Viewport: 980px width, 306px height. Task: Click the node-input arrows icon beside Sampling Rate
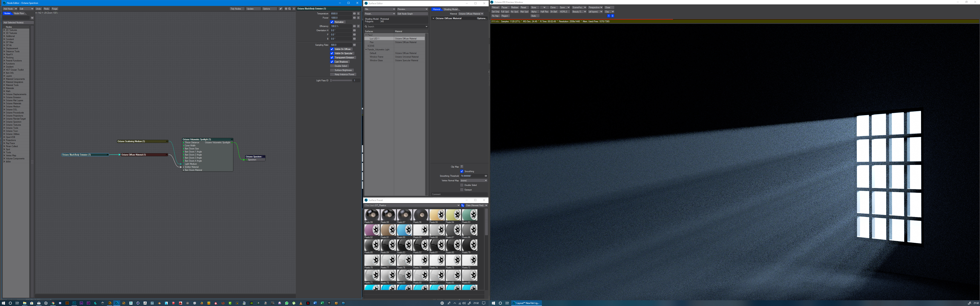tap(354, 45)
